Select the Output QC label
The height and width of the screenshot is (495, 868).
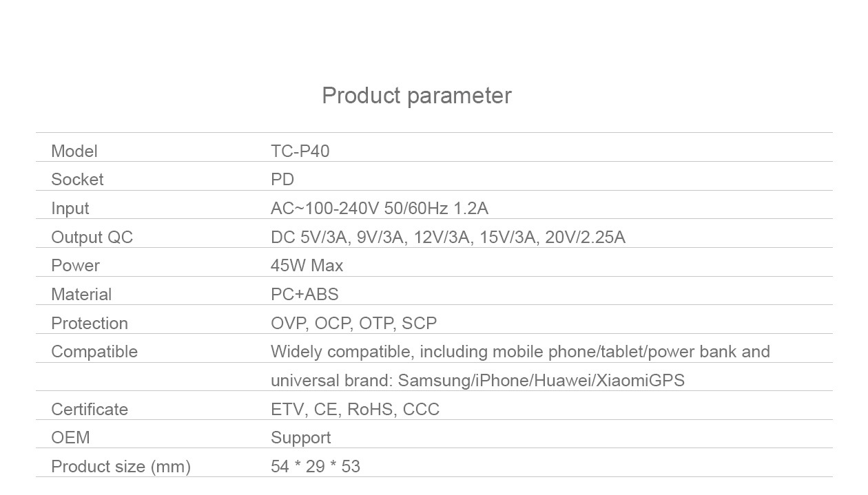click(x=92, y=238)
